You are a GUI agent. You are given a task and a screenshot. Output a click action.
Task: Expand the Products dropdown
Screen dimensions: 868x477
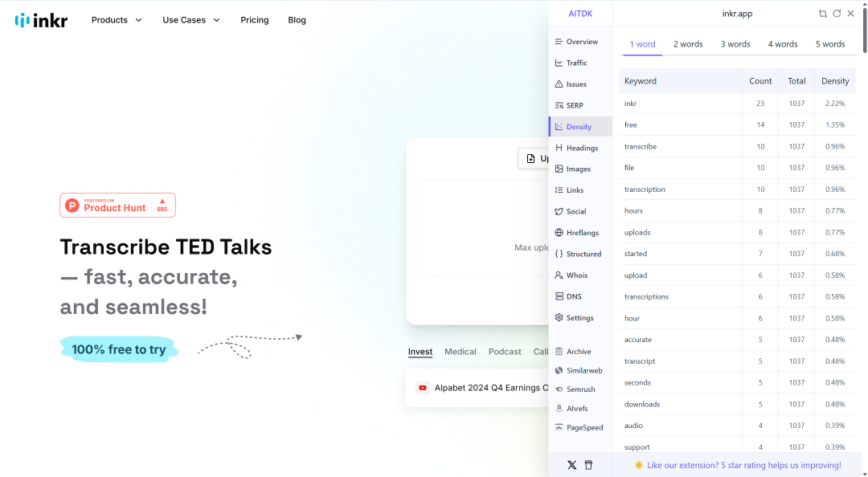(x=117, y=20)
